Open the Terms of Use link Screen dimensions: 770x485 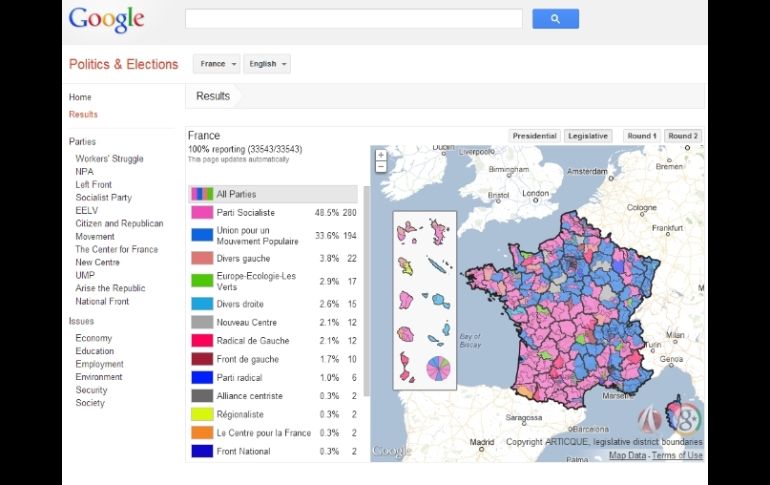click(x=677, y=456)
